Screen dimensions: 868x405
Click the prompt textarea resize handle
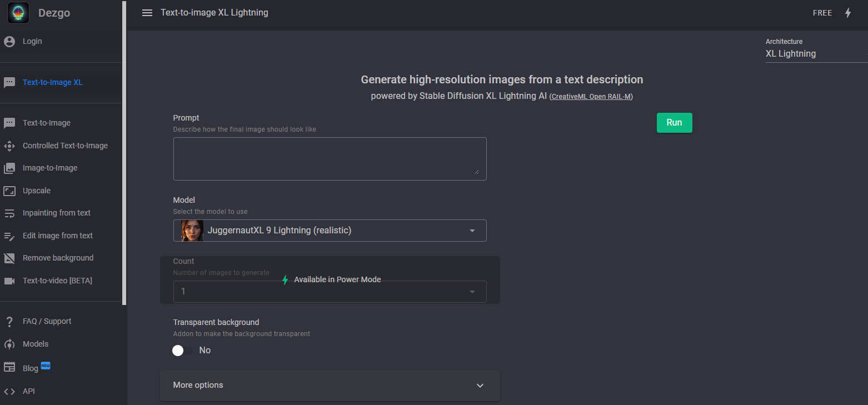[x=477, y=172]
